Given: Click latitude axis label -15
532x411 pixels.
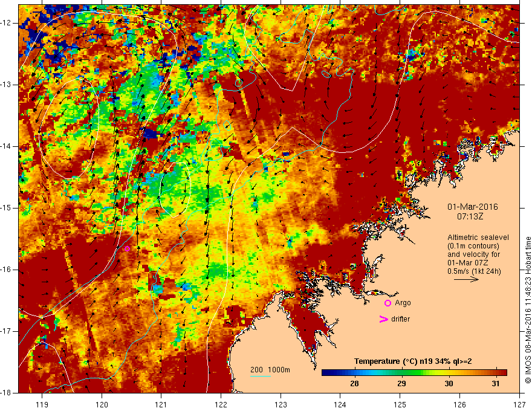Looking at the screenshot, I should 6,208.
